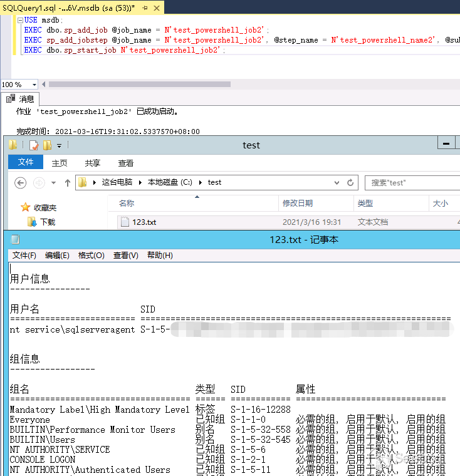Open the recent locations dropdown arrow
Image resolution: width=460 pixels, height=476 pixels.
53,183
